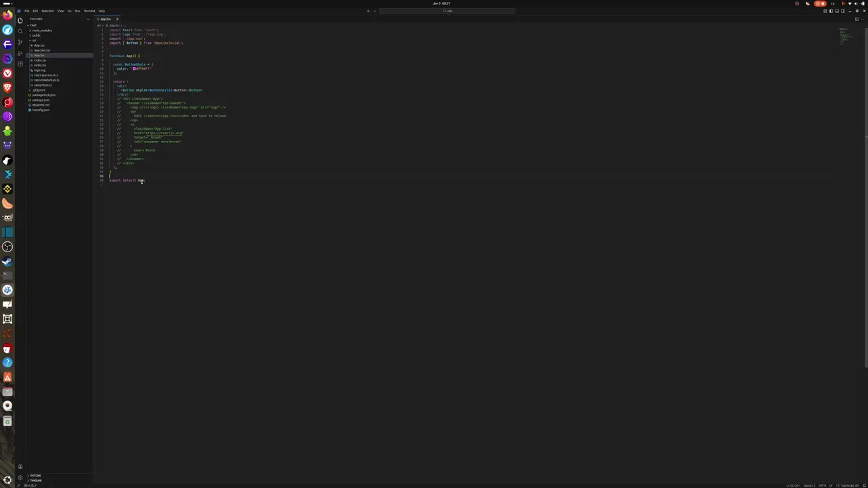Open the Help menu
Viewport: 868px width, 488px height.
pyautogui.click(x=102, y=11)
